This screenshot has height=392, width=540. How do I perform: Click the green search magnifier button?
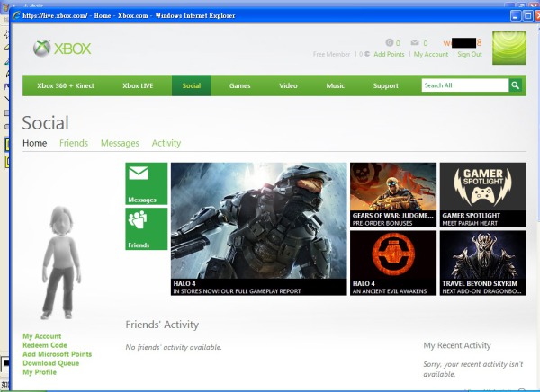(516, 85)
